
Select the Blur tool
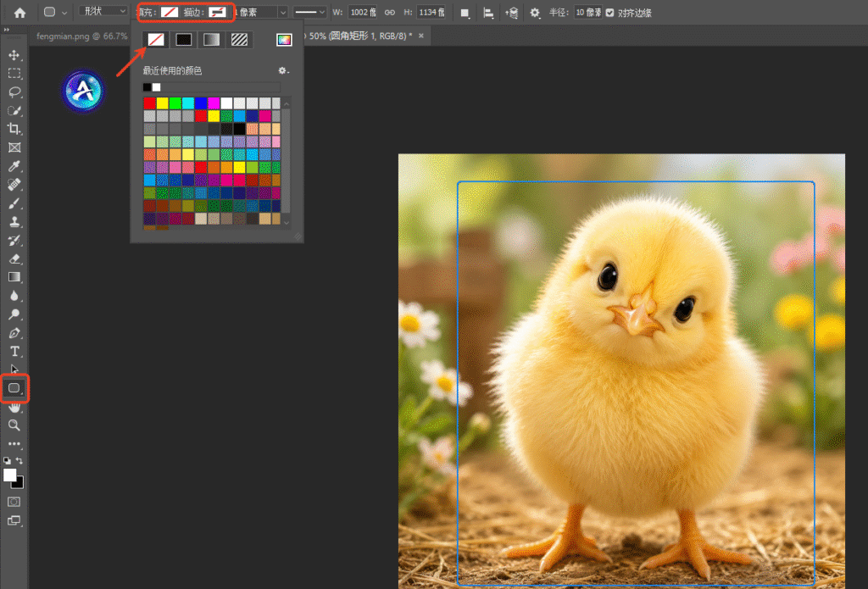[x=14, y=296]
